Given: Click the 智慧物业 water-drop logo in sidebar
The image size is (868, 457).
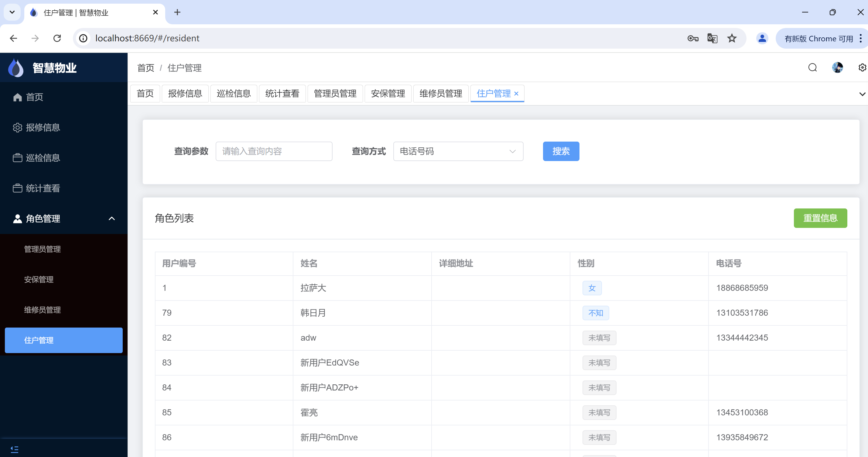Looking at the screenshot, I should pos(16,68).
